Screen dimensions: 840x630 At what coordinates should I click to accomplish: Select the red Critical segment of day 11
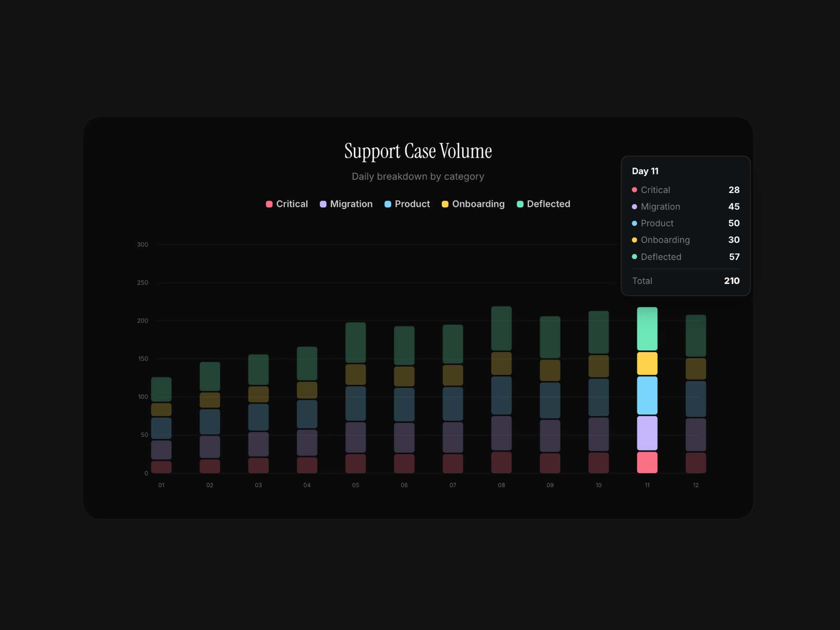pyautogui.click(x=647, y=462)
